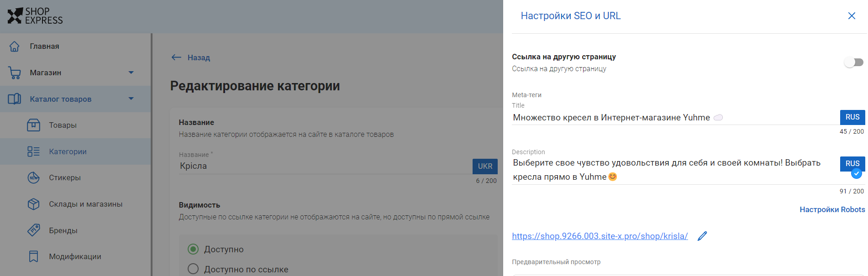The height and width of the screenshot is (276, 868).
Task: Collapse the Каталог товаров menu arrow
Action: coord(131,99)
